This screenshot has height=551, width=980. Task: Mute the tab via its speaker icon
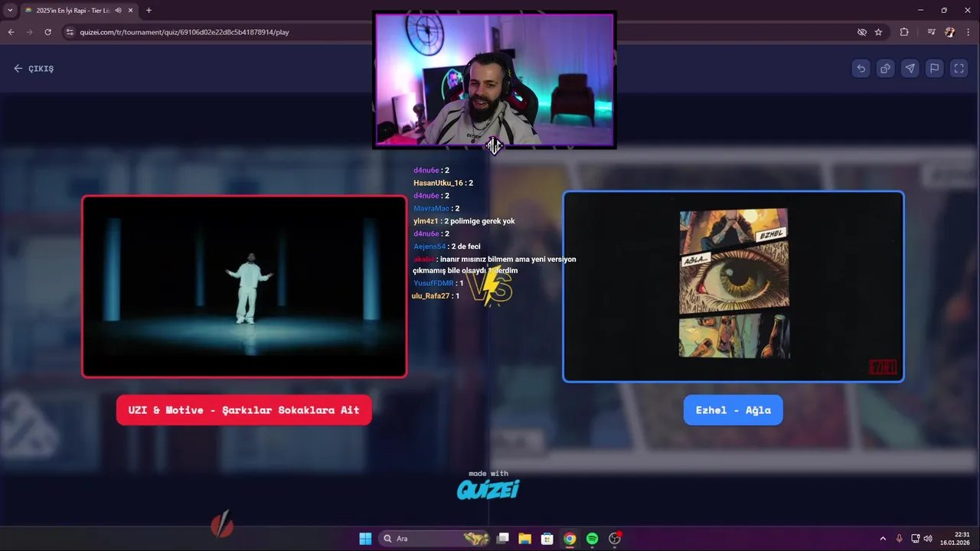coord(118,10)
